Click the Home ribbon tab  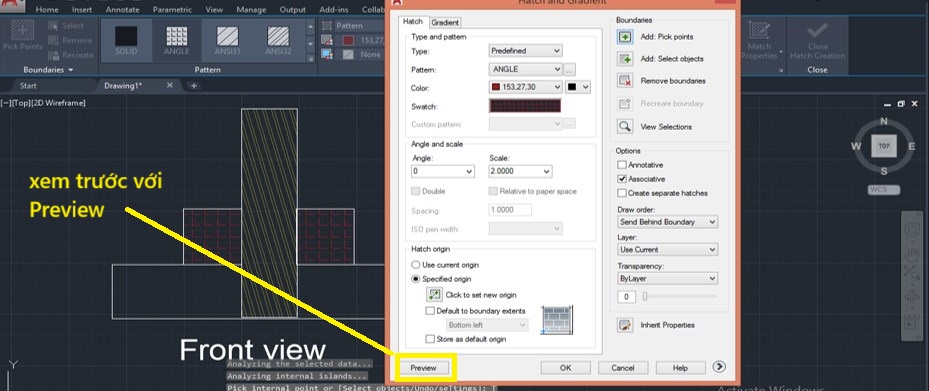(x=47, y=9)
